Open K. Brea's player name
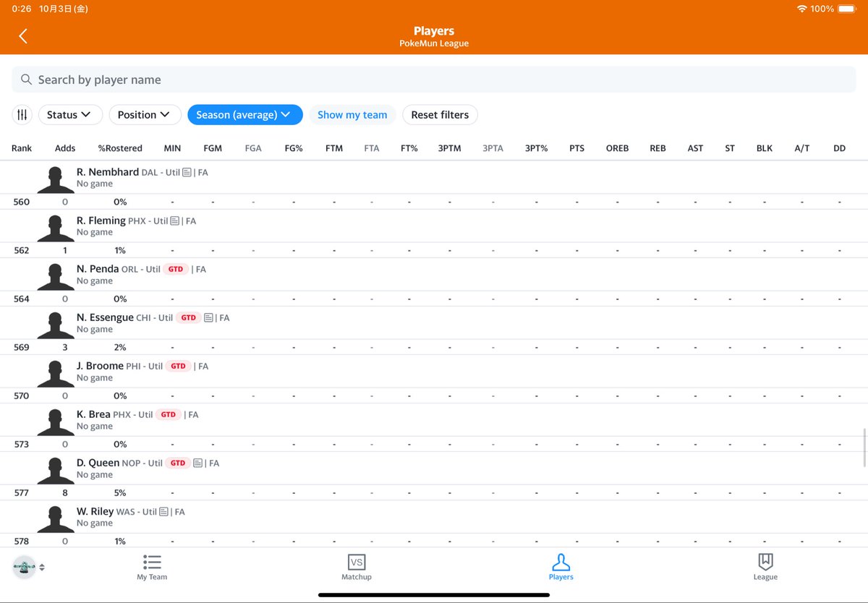Image resolution: width=868 pixels, height=603 pixels. [x=93, y=414]
